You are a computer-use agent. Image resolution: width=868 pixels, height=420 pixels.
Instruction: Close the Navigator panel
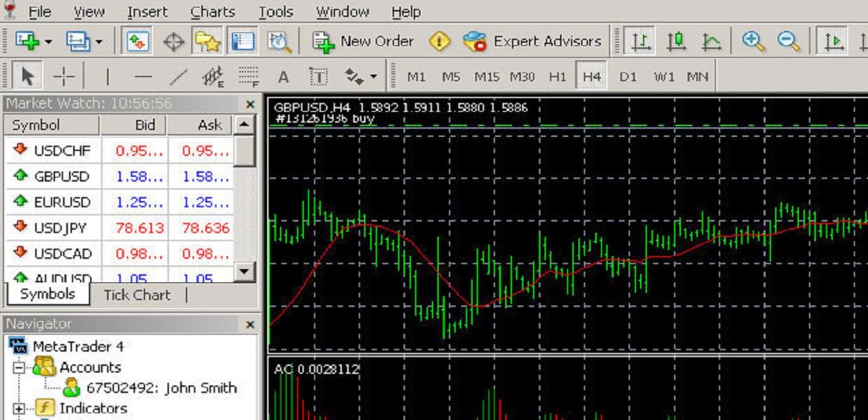[x=250, y=325]
